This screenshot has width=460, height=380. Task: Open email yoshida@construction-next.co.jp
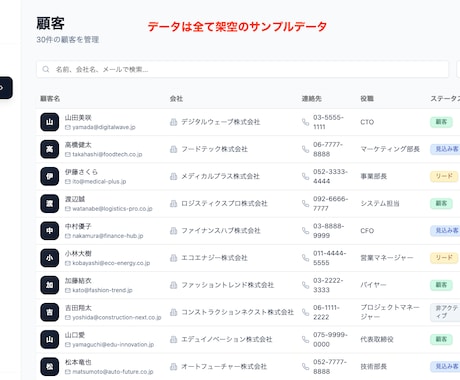(x=117, y=318)
